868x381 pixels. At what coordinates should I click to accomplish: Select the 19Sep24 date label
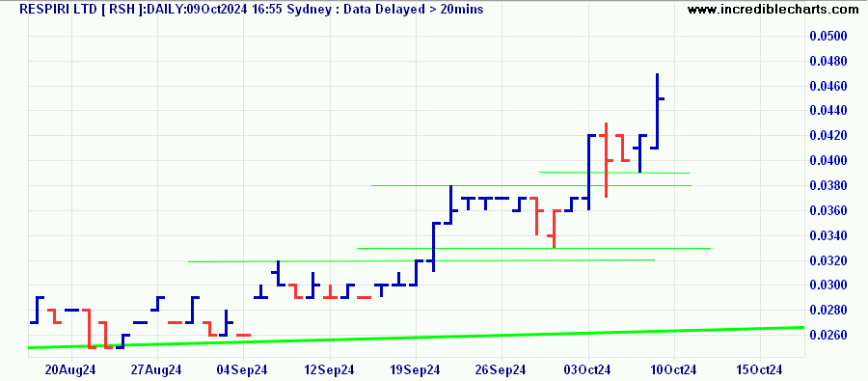point(416,369)
